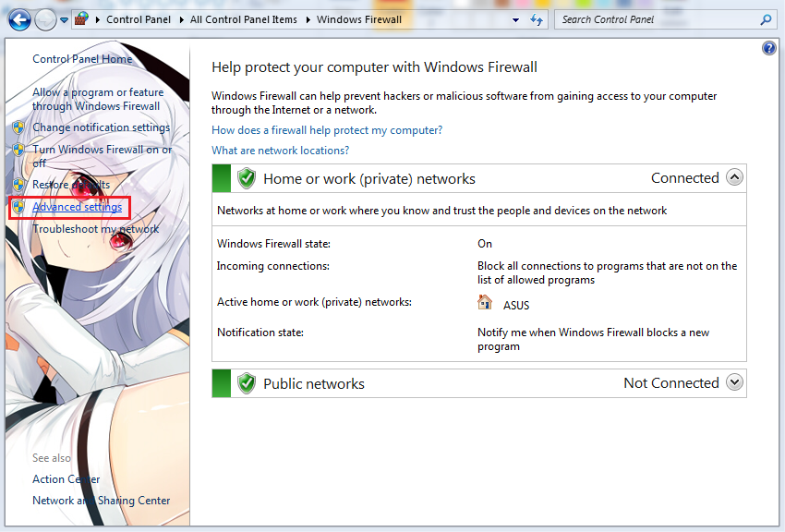Go back with the blue Back arrow
Screen dimensions: 785x532
(x=19, y=20)
